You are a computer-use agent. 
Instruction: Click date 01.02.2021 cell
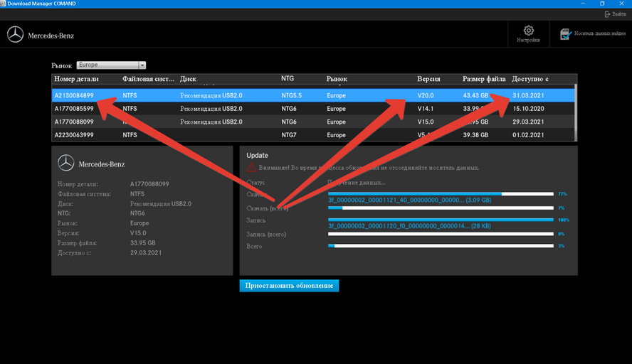tap(528, 135)
